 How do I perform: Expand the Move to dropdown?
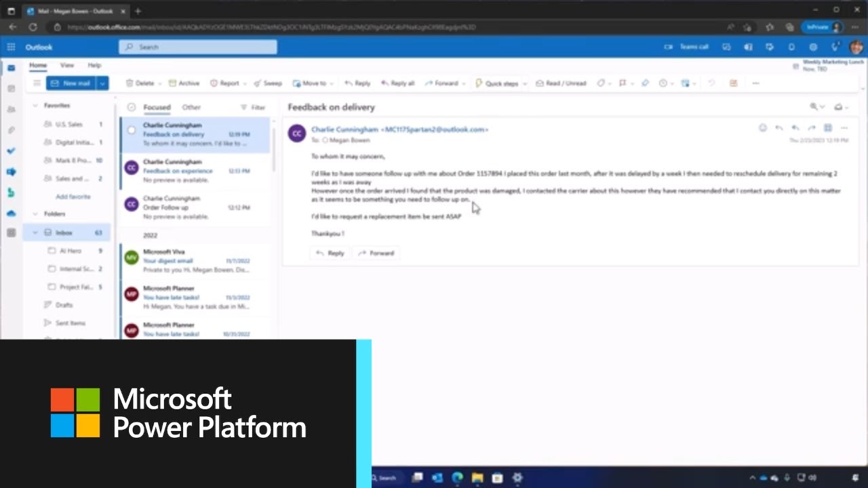click(x=332, y=83)
